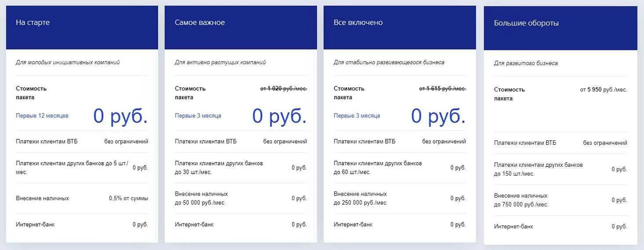This screenshot has width=644, height=250.
Task: Click 'Для развитого бизнеса' subtitle
Action: point(526,63)
